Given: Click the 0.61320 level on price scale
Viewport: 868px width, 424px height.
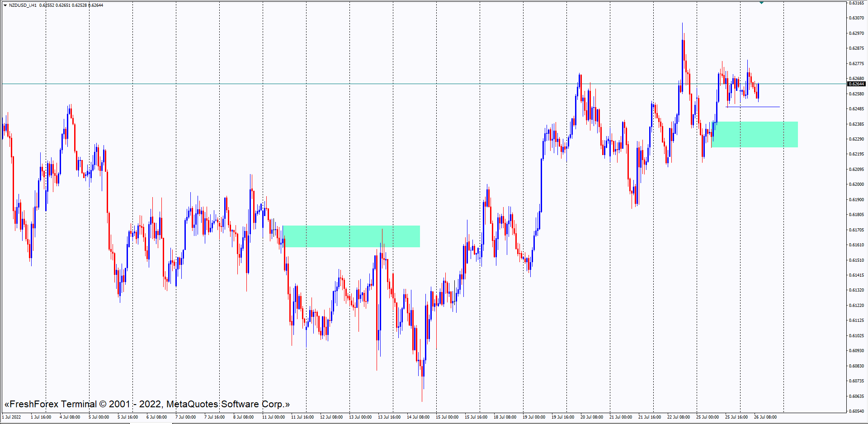Looking at the screenshot, I should click(x=856, y=290).
